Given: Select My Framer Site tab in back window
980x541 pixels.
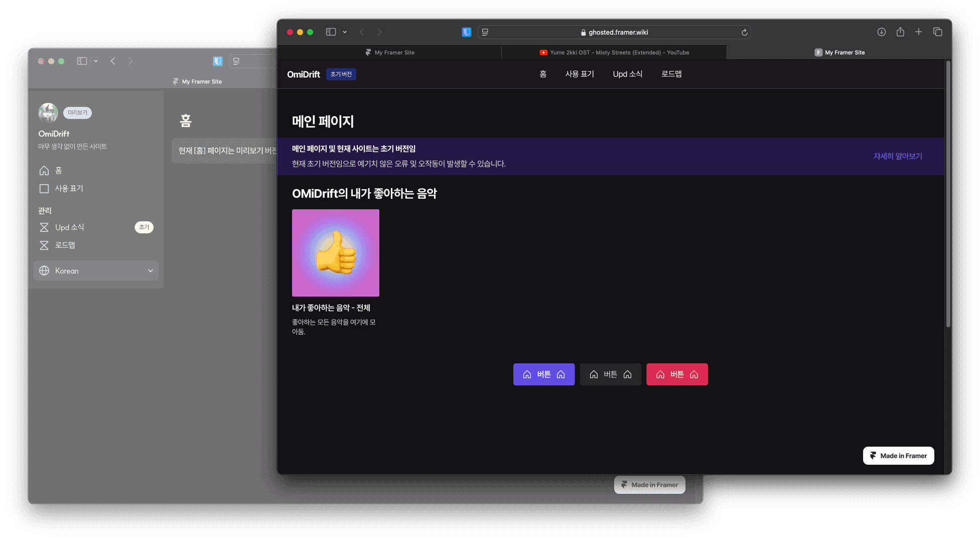Looking at the screenshot, I should (197, 81).
